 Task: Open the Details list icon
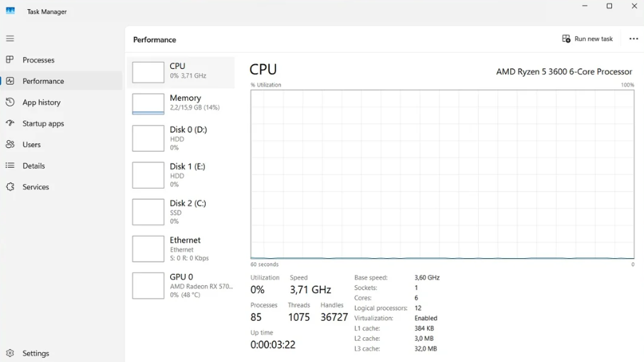coord(10,166)
